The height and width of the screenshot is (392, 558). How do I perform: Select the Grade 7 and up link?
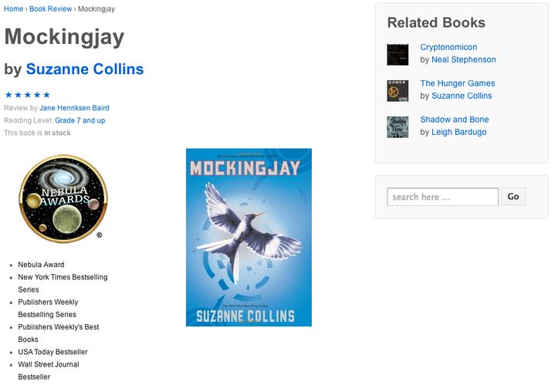coord(80,120)
